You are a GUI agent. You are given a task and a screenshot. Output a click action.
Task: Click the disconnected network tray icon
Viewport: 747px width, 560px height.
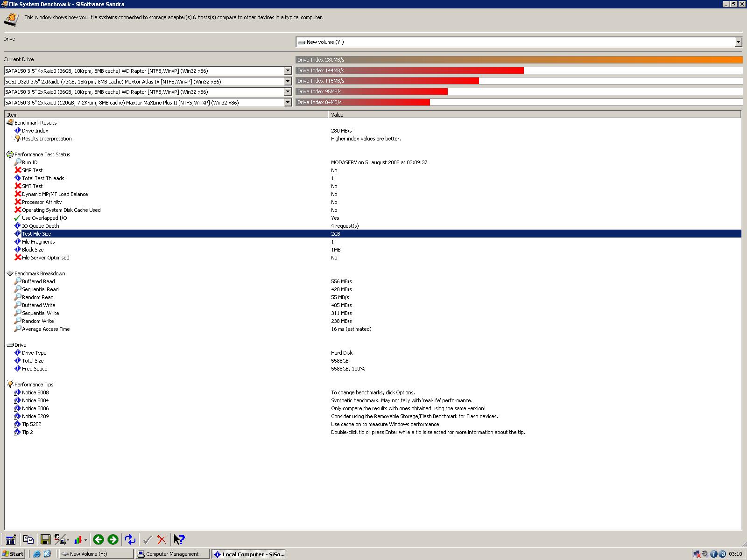(x=697, y=554)
